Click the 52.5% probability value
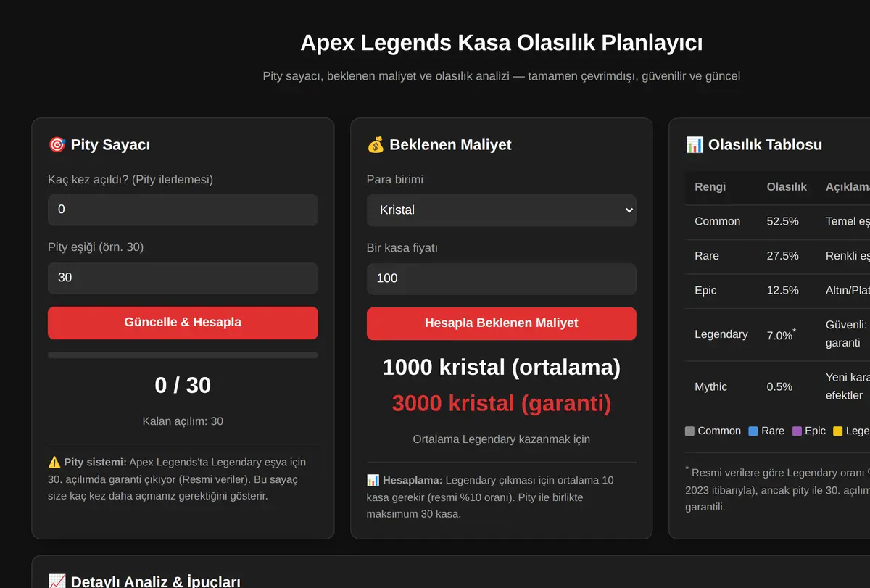This screenshot has height=588, width=870. click(782, 221)
